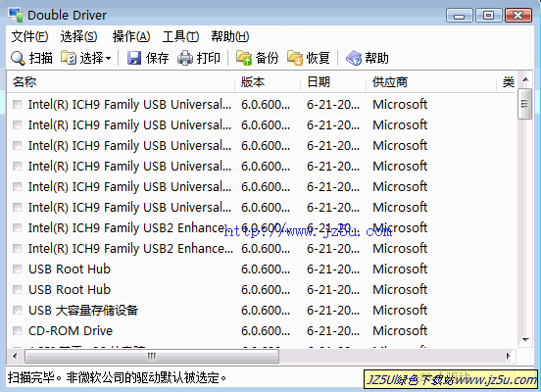Click the 扫描完毕 status bar message

(118, 377)
